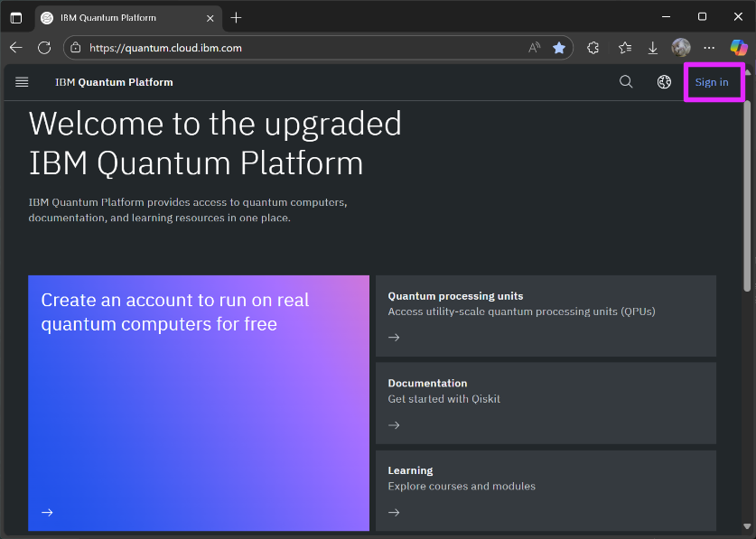Go back with the browser back arrow
This screenshot has width=756, height=539.
(16, 48)
